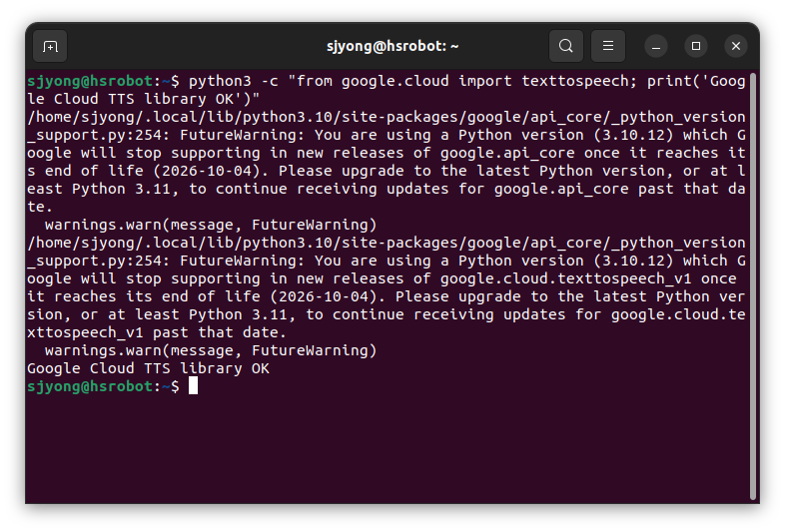Click 'google.cloud.texttospeech_v1 once' in the warning
This screenshot has width=785, height=532.
click(x=588, y=278)
